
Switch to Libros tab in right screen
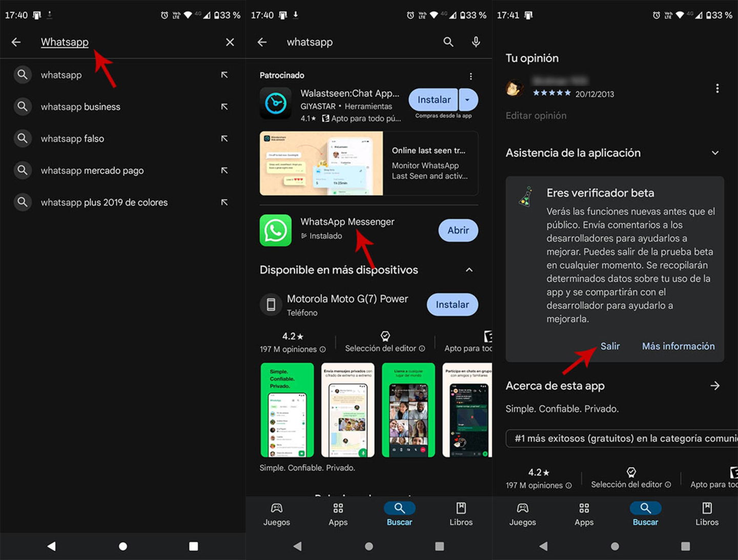click(707, 514)
